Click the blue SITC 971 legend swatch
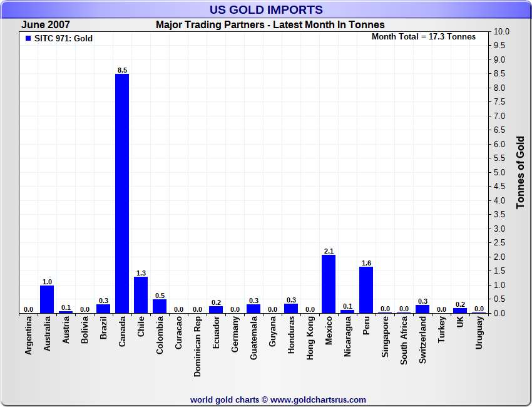 point(28,39)
